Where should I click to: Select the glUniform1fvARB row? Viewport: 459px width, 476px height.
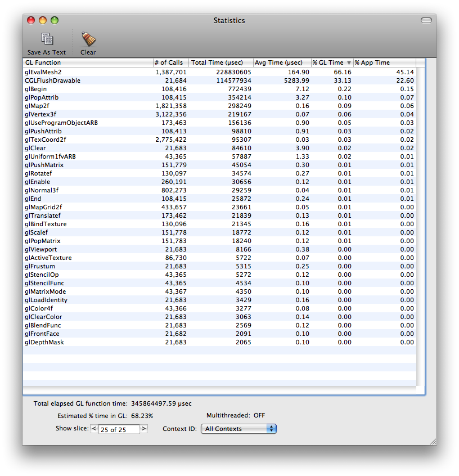point(219,156)
